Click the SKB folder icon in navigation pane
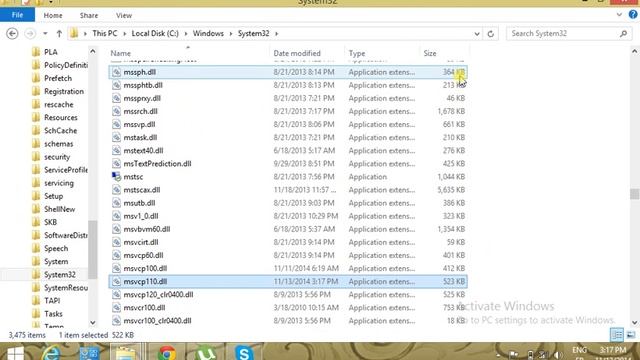640x360 pixels. pos(36,222)
